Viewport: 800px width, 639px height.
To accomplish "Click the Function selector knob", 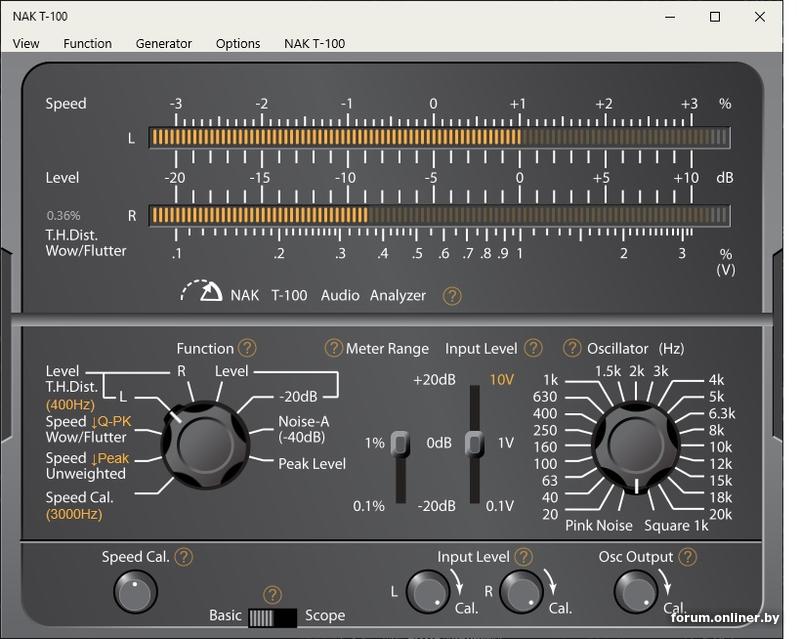I will (x=206, y=445).
